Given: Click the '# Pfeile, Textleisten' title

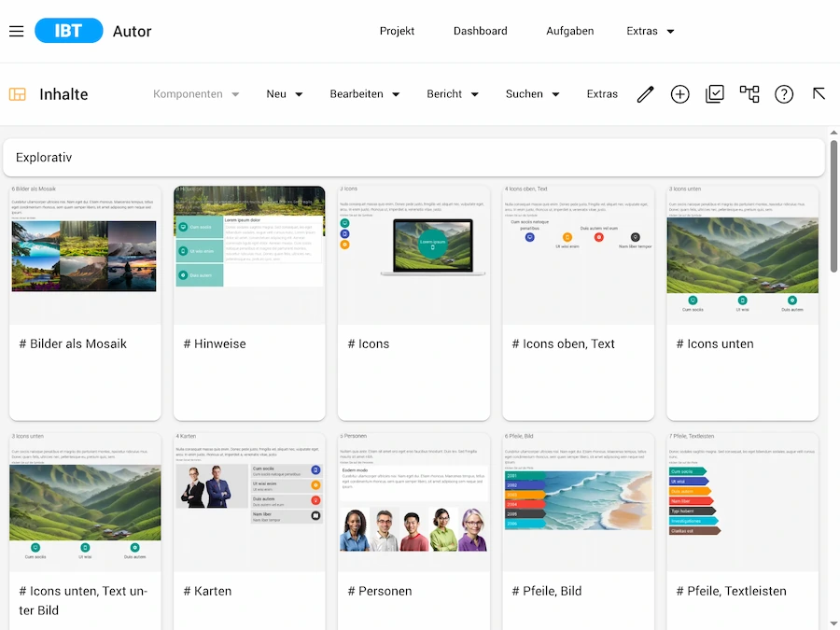Looking at the screenshot, I should [731, 592].
